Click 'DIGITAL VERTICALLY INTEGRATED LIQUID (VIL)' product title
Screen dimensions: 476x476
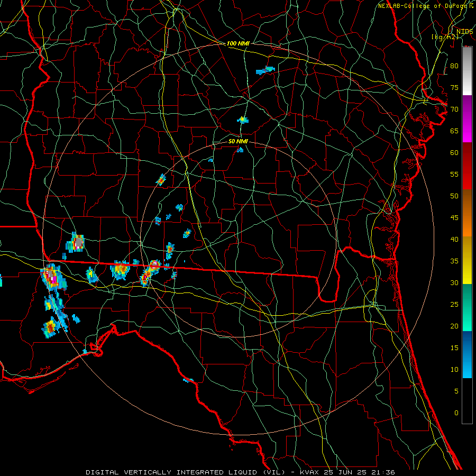[x=185, y=472]
